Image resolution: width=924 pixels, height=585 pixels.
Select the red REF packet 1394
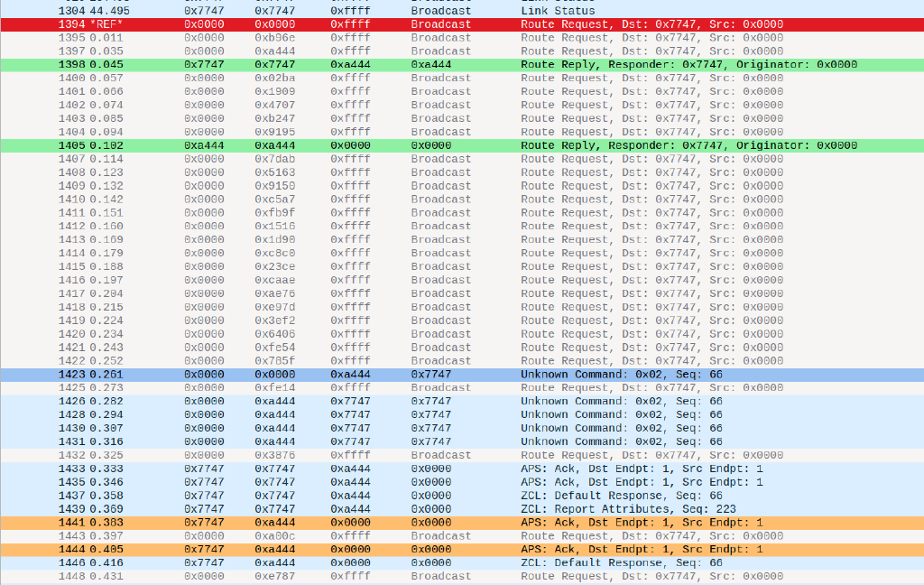pos(462,24)
